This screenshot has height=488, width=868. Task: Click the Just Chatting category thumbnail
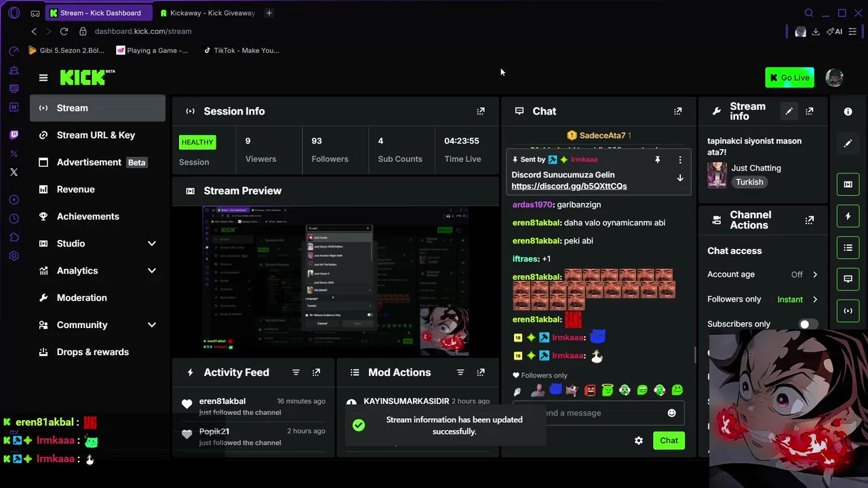point(717,175)
